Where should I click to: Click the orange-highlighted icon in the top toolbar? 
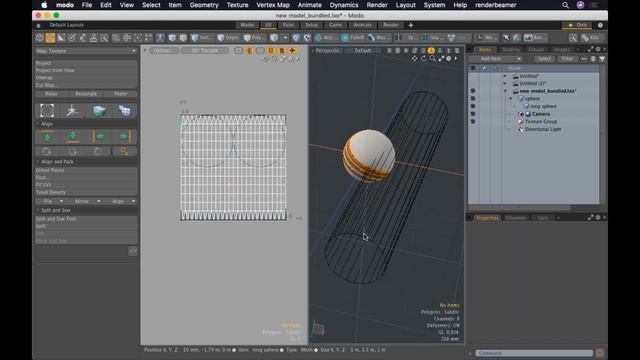click(x=50, y=38)
